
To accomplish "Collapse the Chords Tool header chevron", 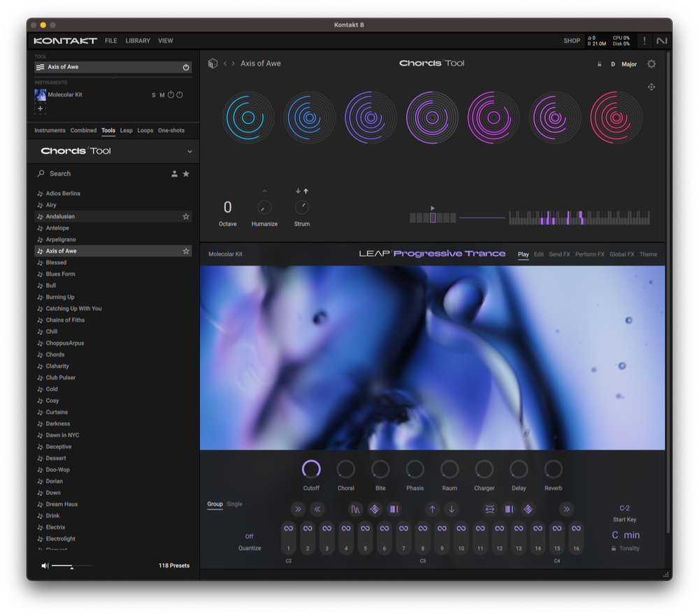I will click(x=189, y=150).
